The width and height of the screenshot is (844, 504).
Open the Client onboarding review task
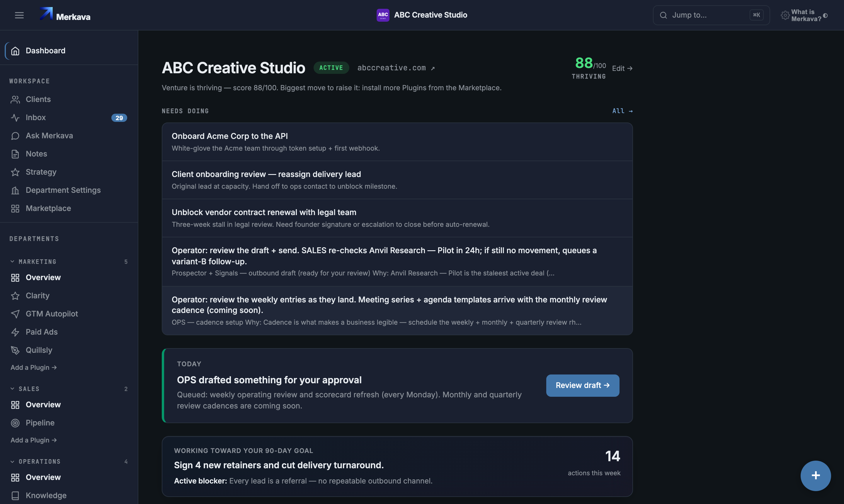tap(397, 180)
